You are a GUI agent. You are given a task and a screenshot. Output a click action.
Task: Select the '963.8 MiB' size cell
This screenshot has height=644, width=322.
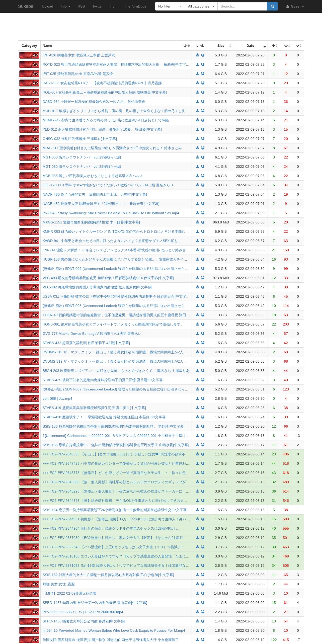tap(221, 222)
